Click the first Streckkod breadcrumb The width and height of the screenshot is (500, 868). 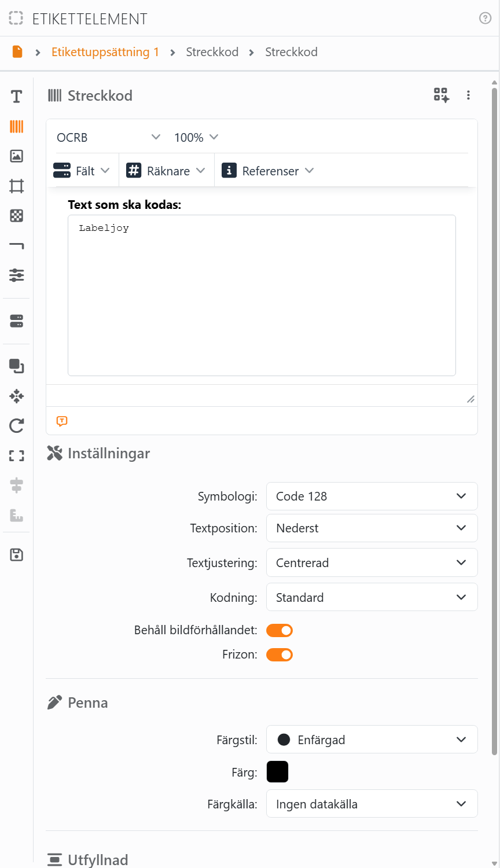point(212,52)
